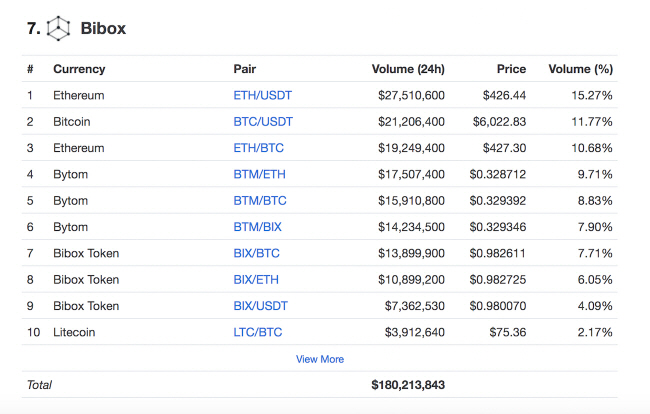Click the $6,022.83 price cell
This screenshot has width=650, height=414.
pyautogui.click(x=499, y=122)
